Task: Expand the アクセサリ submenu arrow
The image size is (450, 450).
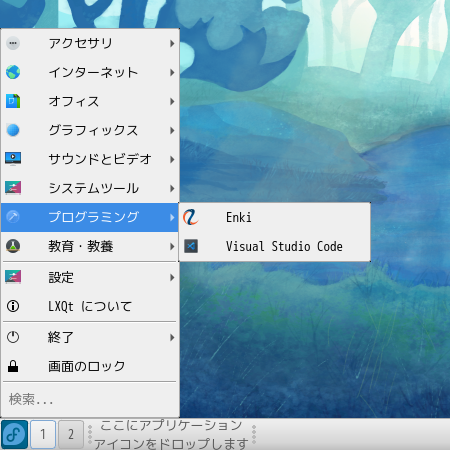Action: [172, 43]
